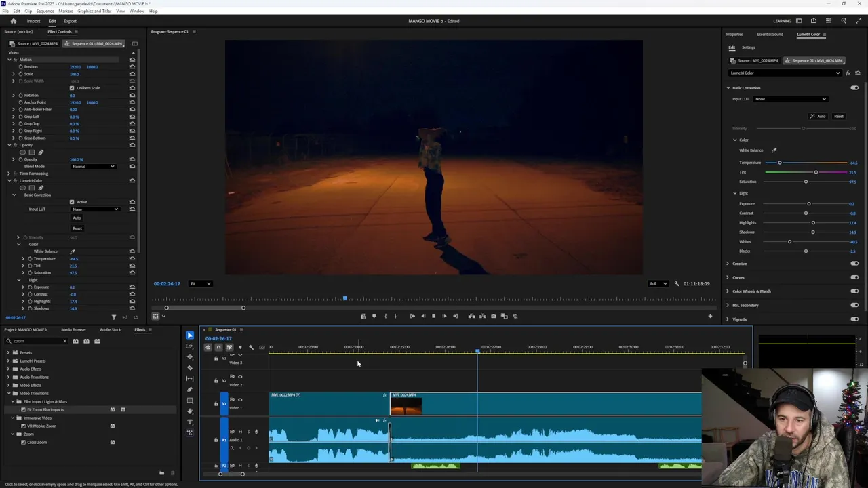Viewport: 868px width, 488px height.
Task: Open the Sequence menu
Action: tap(45, 11)
